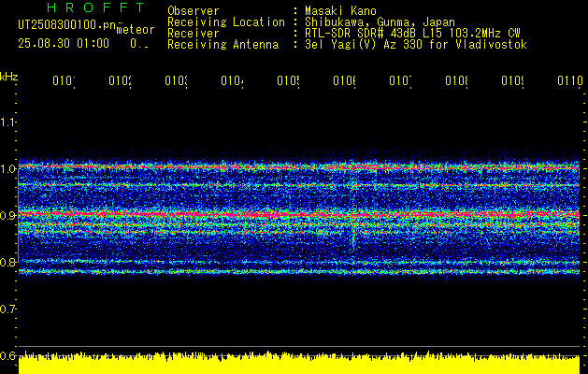
Task: Click the 0105 time axis label
Action: pos(288,81)
